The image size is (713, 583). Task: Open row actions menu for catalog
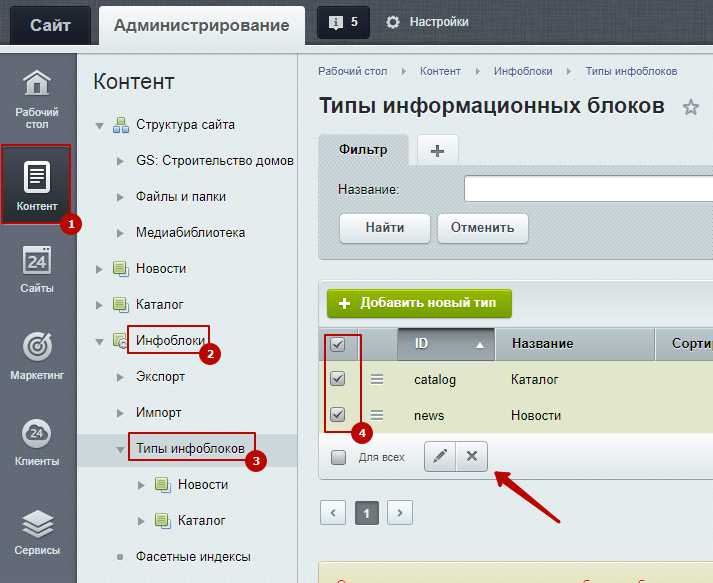pos(377,379)
